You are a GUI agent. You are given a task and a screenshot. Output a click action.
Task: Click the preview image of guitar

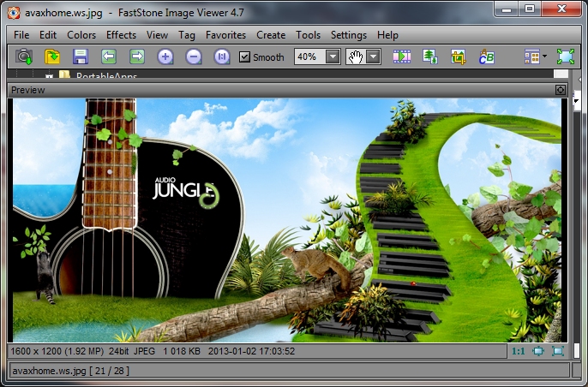(287, 220)
